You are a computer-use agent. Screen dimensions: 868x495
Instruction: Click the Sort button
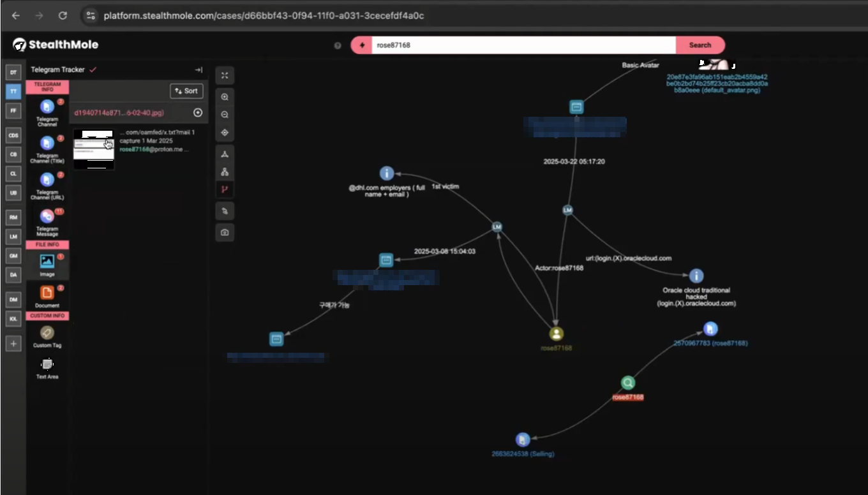(186, 91)
